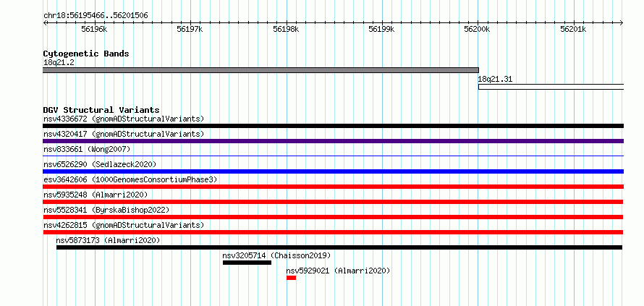
Task: Click the gray 18q21.2 cytoband bar
Action: click(x=260, y=70)
